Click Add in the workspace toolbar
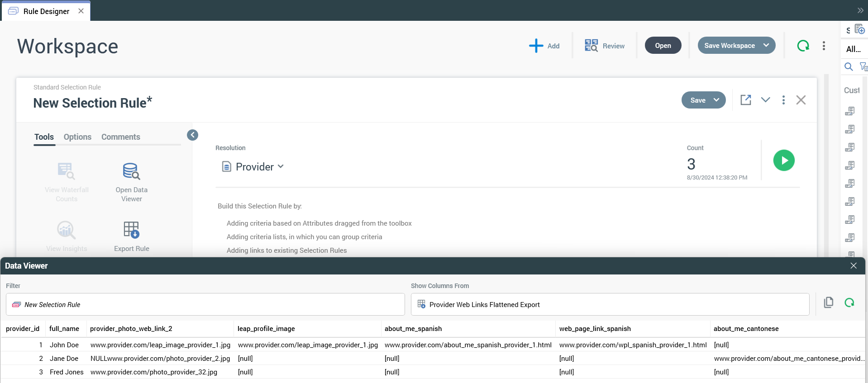This screenshot has width=868, height=383. 544,46
